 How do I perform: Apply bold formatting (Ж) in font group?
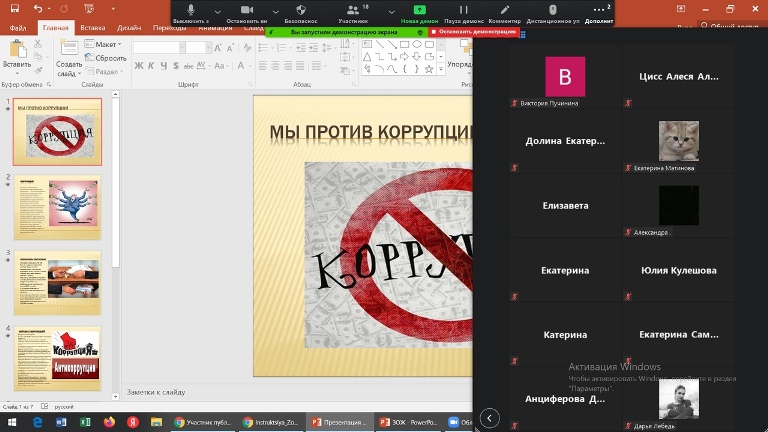[x=138, y=66]
